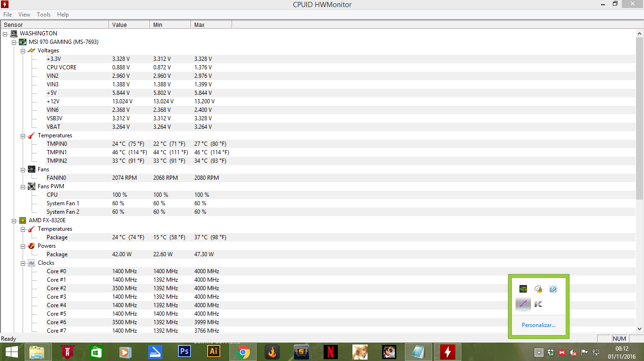Open File Explorer from the taskbar
The height and width of the screenshot is (361, 644).
37,352
